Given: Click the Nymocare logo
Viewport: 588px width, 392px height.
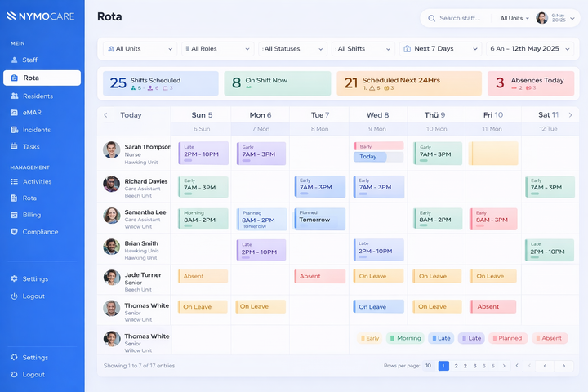Looking at the screenshot, I should (x=41, y=16).
